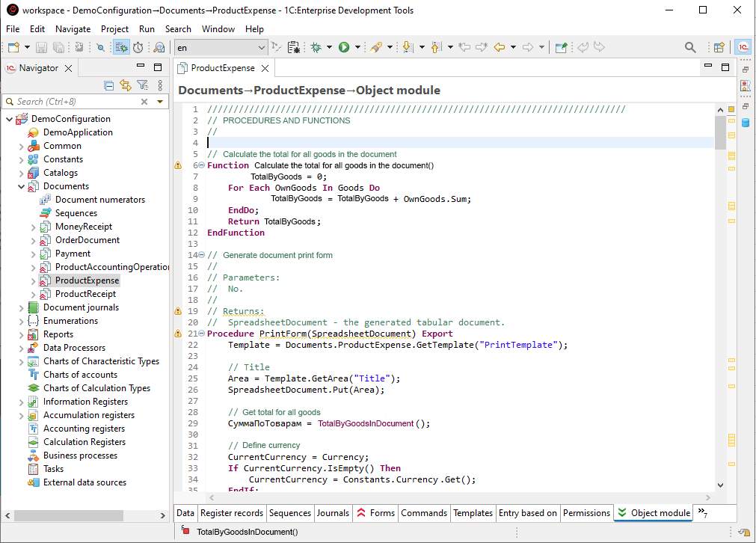The width and height of the screenshot is (756, 543).
Task: Open the Navigator filter icon
Action: (x=141, y=85)
